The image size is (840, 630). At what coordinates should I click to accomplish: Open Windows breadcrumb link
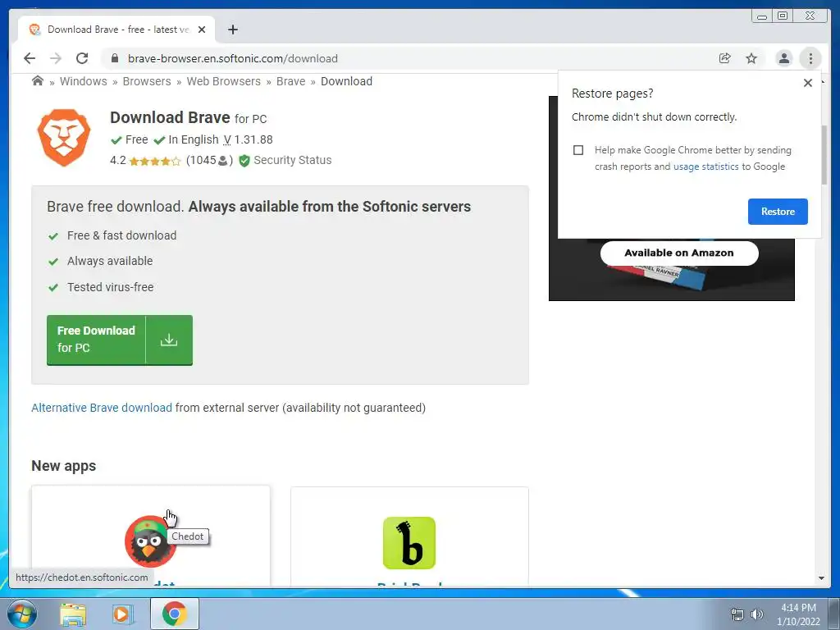coord(83,81)
